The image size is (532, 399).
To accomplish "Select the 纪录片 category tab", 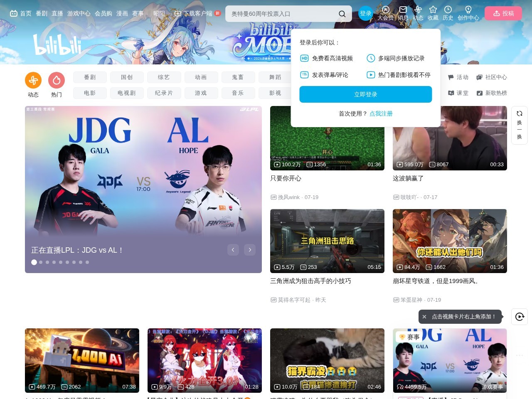I will click(x=164, y=93).
